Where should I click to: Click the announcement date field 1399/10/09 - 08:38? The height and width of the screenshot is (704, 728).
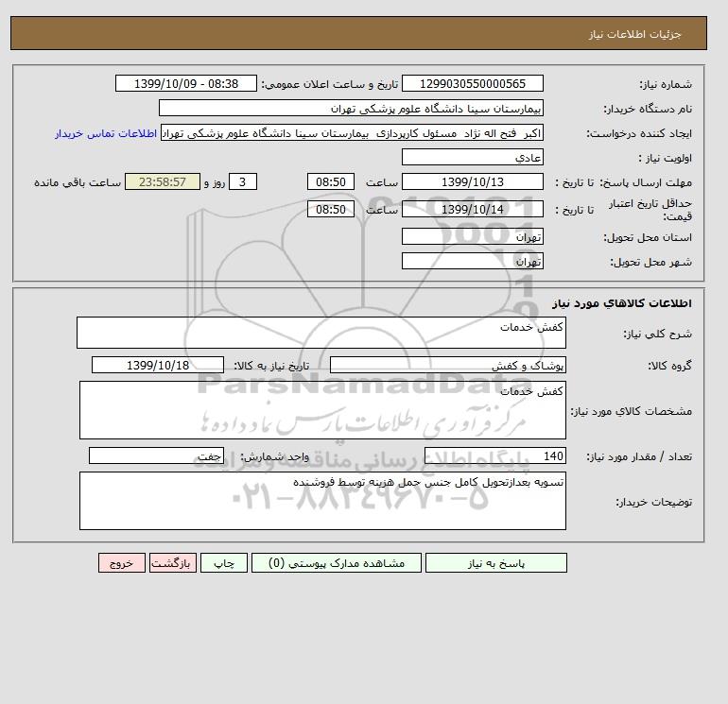click(x=185, y=83)
